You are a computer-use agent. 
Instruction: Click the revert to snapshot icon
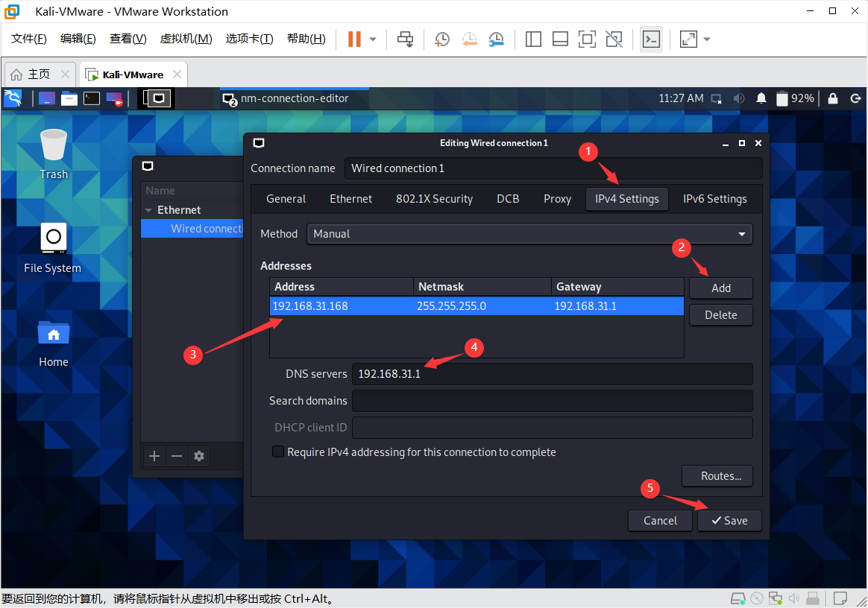pos(470,39)
